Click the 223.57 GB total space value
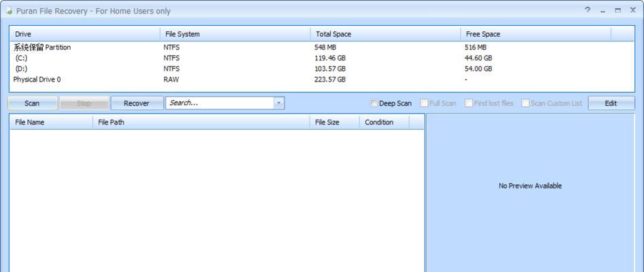The width and height of the screenshot is (644, 272). [329, 80]
